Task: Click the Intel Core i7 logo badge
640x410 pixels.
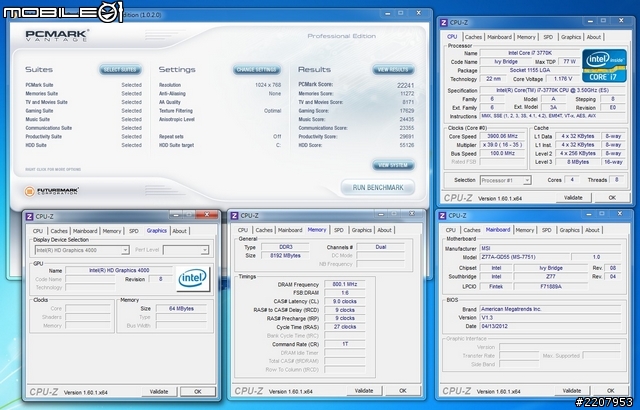Action: point(604,66)
